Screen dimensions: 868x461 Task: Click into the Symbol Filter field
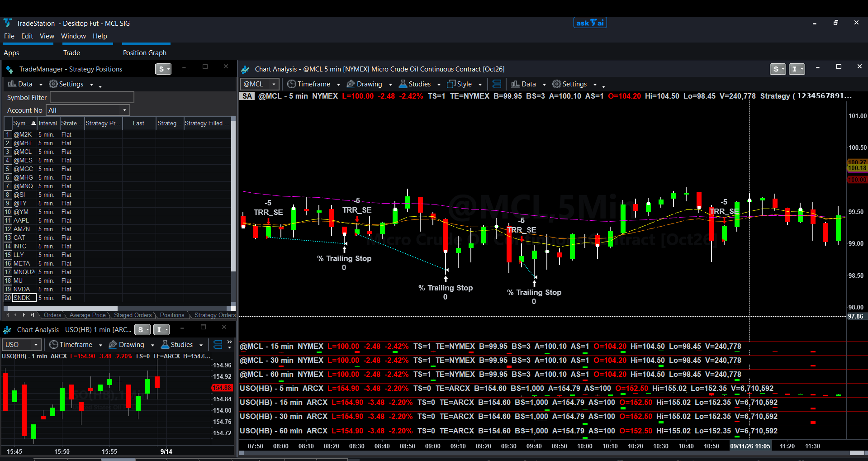coord(92,97)
